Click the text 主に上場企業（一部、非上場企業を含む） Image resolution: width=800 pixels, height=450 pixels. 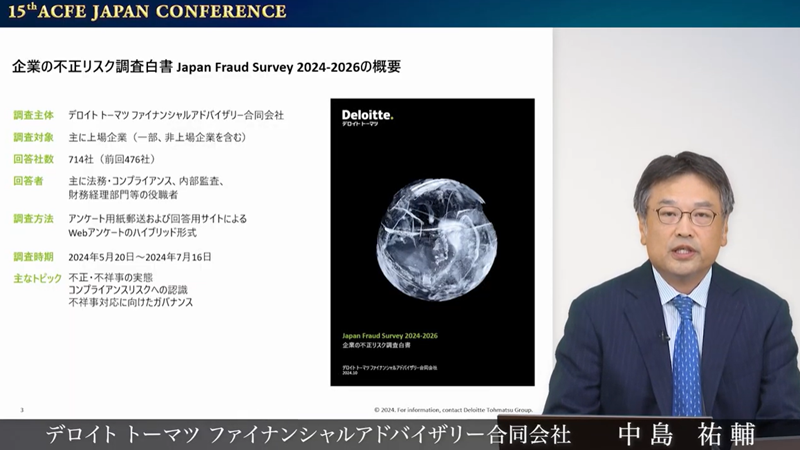tap(159, 137)
